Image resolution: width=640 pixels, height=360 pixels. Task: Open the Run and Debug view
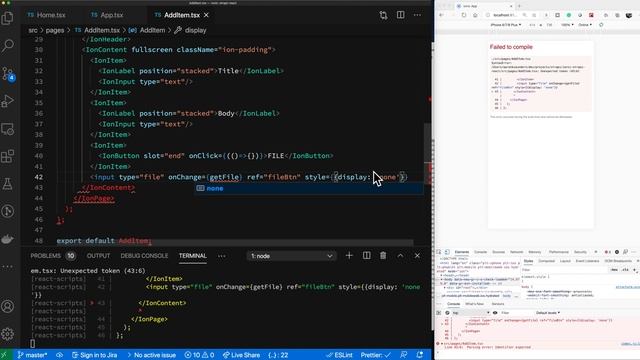tap(8, 101)
